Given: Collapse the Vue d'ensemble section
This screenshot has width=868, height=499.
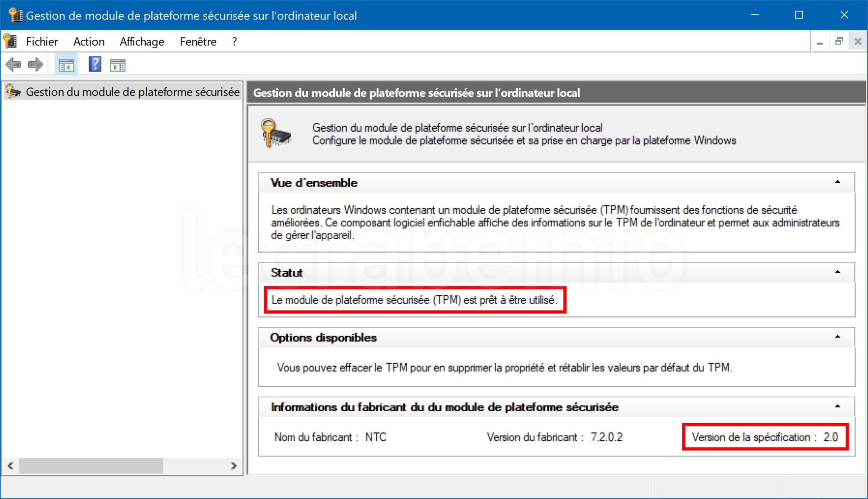Looking at the screenshot, I should pos(837,182).
